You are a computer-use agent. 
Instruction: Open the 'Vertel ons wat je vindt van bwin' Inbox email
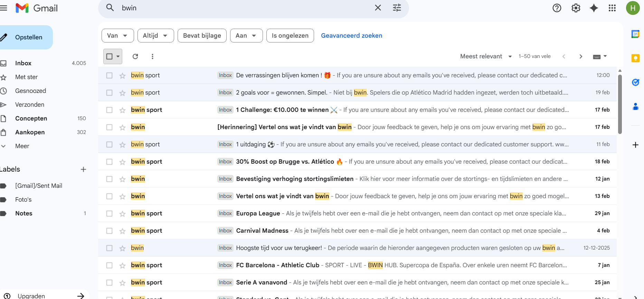(357, 196)
